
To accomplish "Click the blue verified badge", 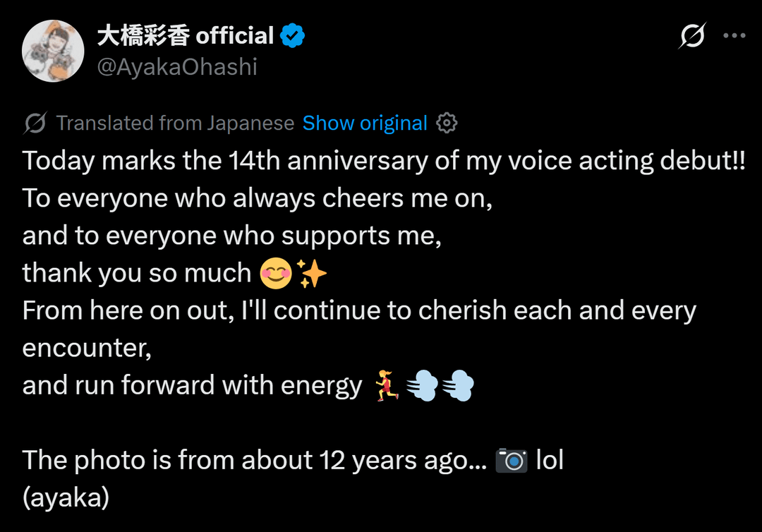I will click(292, 35).
